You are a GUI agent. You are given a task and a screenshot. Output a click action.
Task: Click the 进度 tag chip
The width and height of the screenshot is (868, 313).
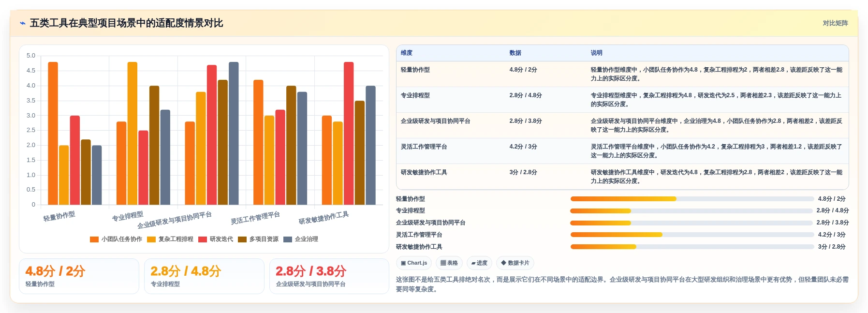click(479, 263)
